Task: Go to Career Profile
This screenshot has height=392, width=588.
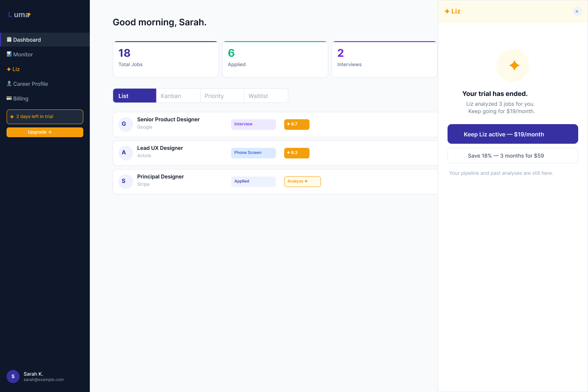Action: coord(45,84)
